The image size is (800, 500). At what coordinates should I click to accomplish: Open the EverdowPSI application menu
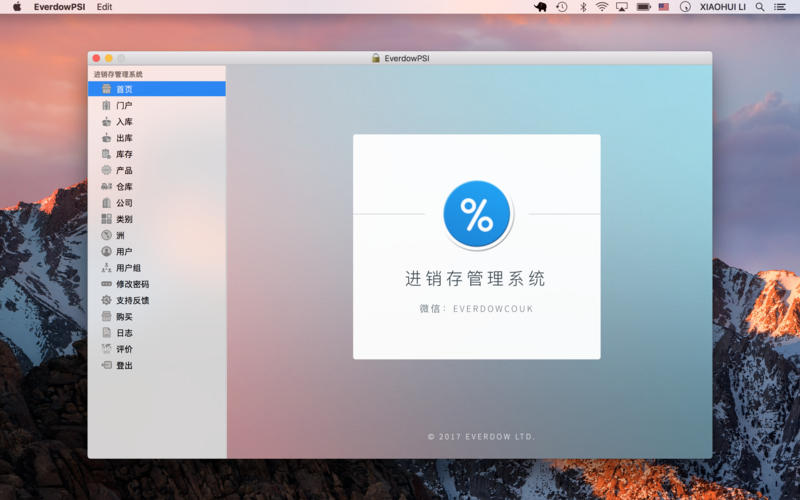59,7
